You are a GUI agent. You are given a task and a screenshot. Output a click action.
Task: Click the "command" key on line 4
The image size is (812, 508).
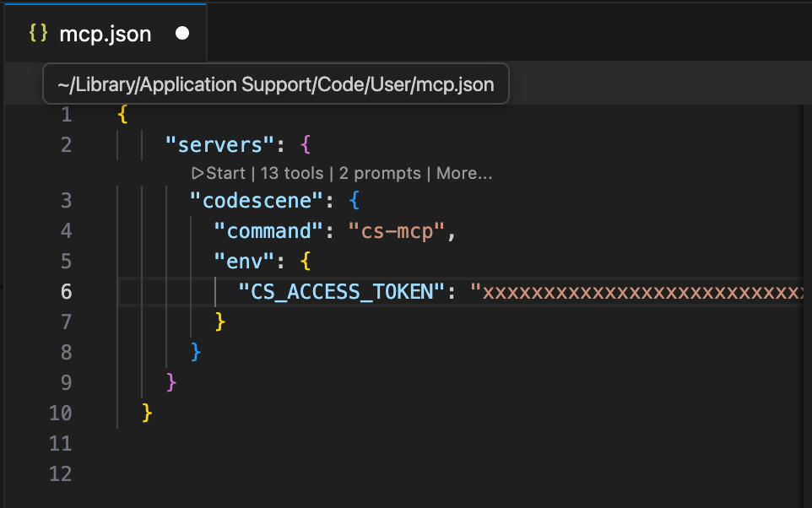coord(268,231)
